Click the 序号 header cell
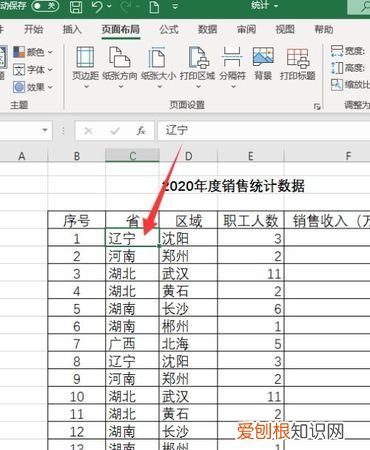 pyautogui.click(x=77, y=220)
